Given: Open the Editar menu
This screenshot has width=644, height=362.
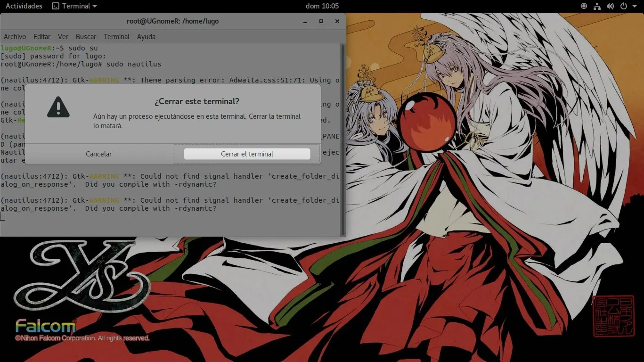Looking at the screenshot, I should click(42, 36).
